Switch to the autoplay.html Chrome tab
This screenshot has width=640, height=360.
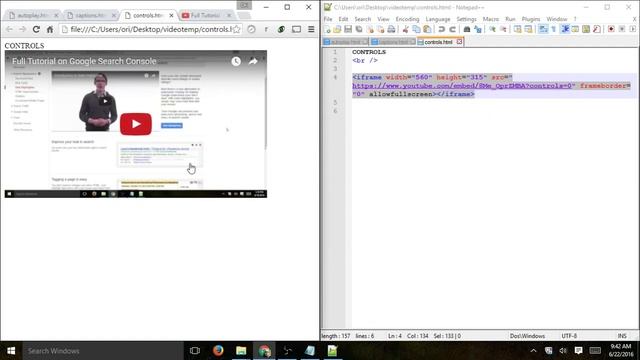coord(32,16)
